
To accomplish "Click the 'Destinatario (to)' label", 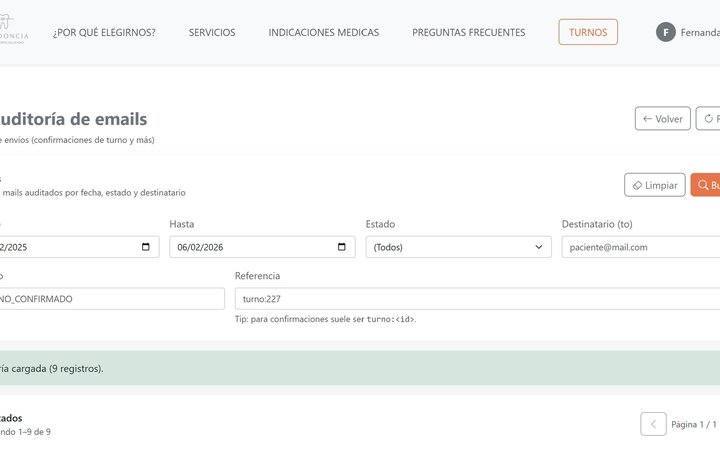I will [x=597, y=224].
